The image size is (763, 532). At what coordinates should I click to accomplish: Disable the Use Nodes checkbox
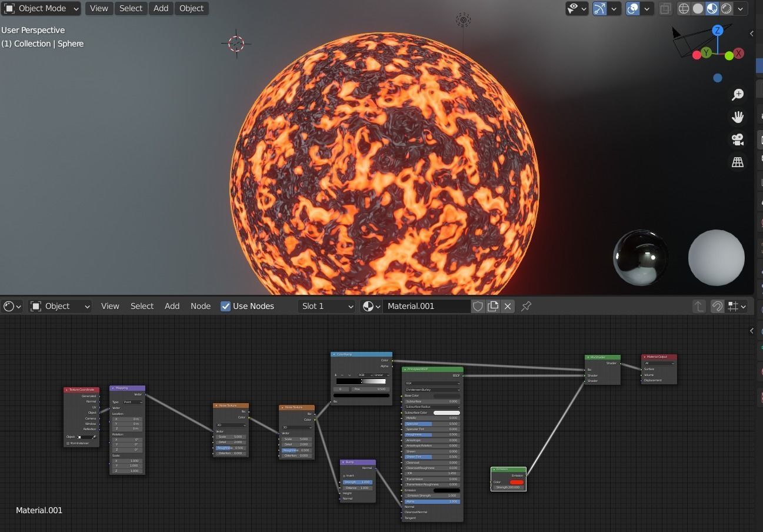point(225,306)
